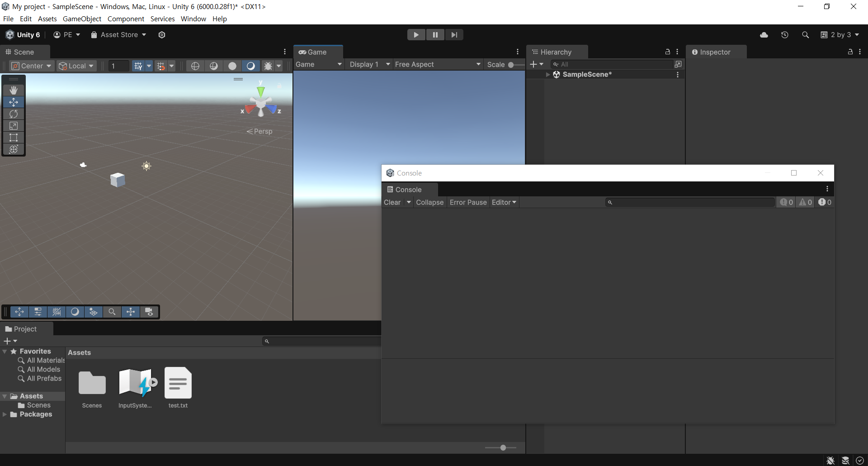This screenshot has width=868, height=466.
Task: Click the Step forward button
Action: (454, 35)
